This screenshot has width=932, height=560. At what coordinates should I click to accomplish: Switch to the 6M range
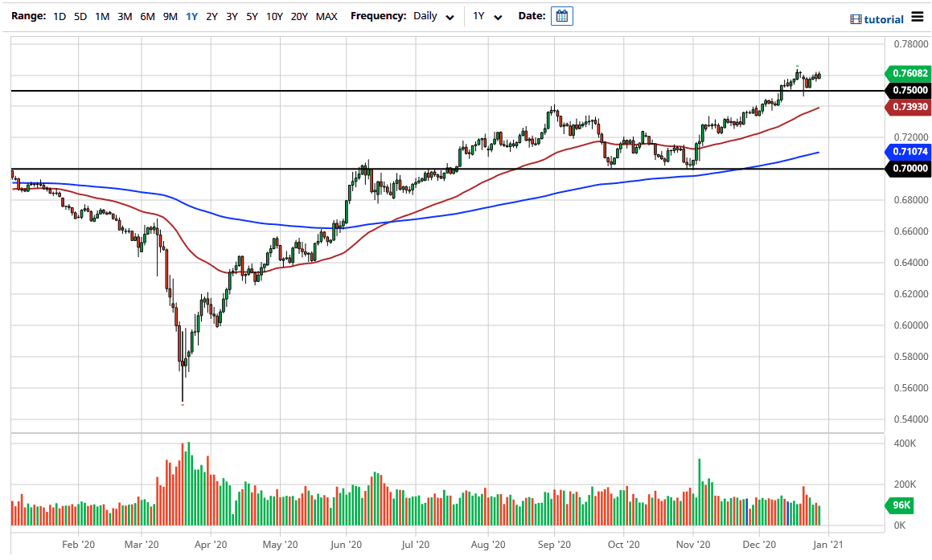146,15
